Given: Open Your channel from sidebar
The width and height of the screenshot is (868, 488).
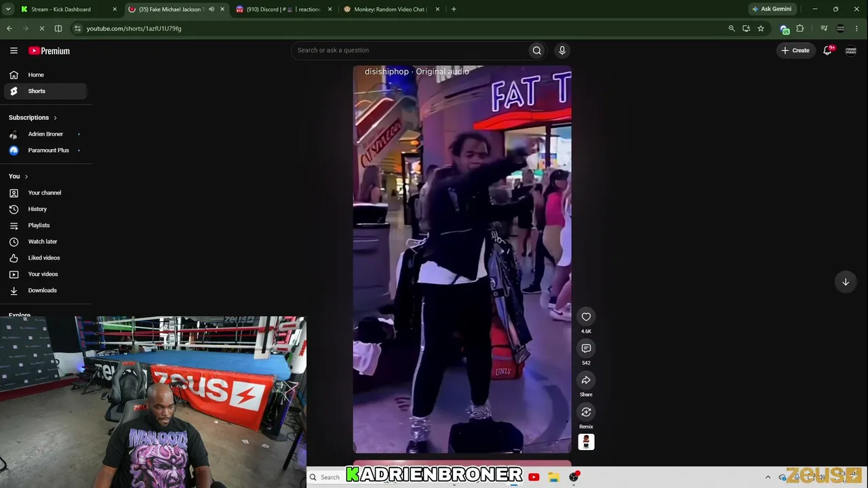Looking at the screenshot, I should coord(45,192).
